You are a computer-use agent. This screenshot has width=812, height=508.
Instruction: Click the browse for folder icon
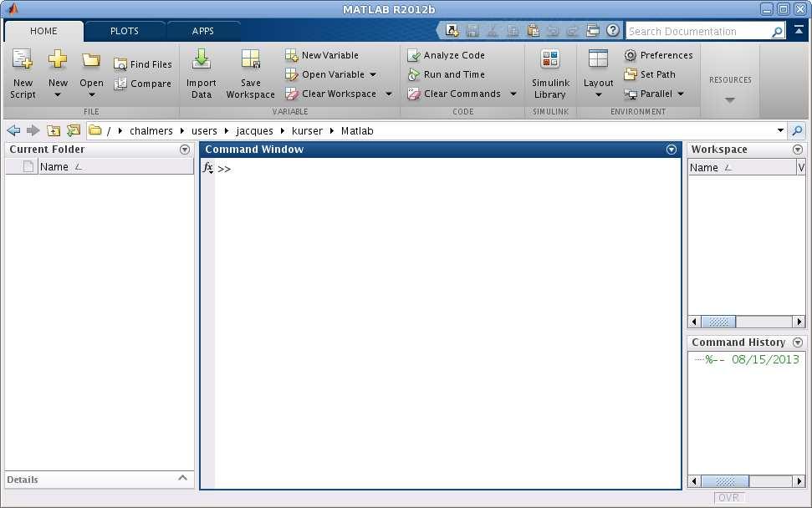[74, 130]
